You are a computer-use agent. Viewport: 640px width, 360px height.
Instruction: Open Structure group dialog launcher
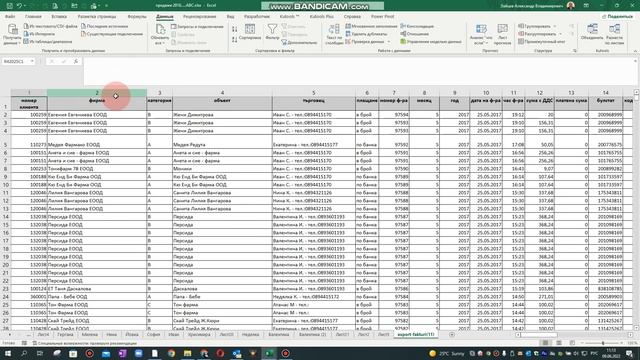click(x=575, y=51)
